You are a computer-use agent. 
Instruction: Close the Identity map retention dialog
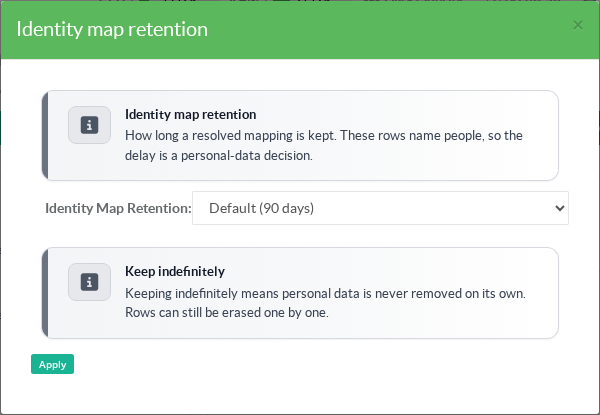578,25
